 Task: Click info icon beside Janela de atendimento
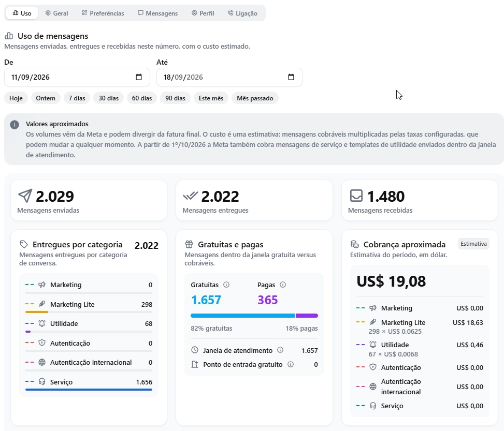(280, 350)
